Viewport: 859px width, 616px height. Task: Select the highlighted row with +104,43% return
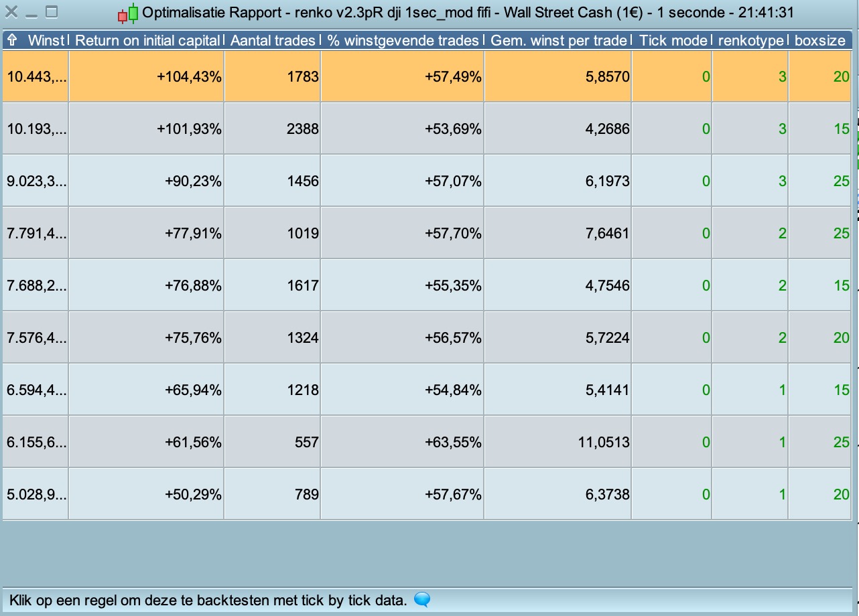[427, 76]
